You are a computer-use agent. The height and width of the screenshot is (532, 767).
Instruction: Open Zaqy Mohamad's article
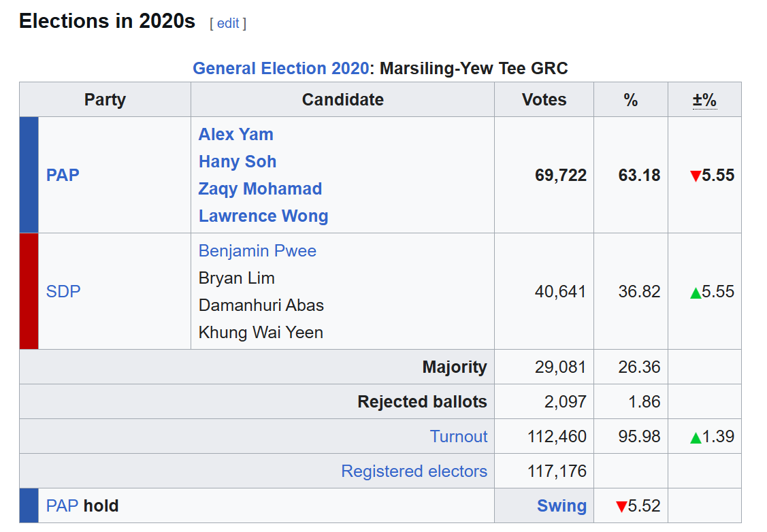coord(260,189)
